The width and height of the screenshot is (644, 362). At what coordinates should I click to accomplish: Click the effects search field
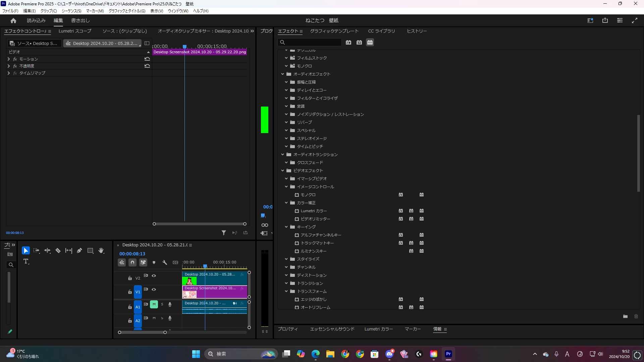pos(312,43)
